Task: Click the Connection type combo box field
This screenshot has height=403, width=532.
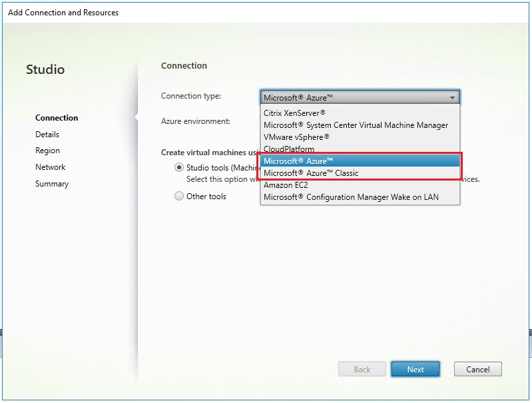Action: click(x=353, y=97)
